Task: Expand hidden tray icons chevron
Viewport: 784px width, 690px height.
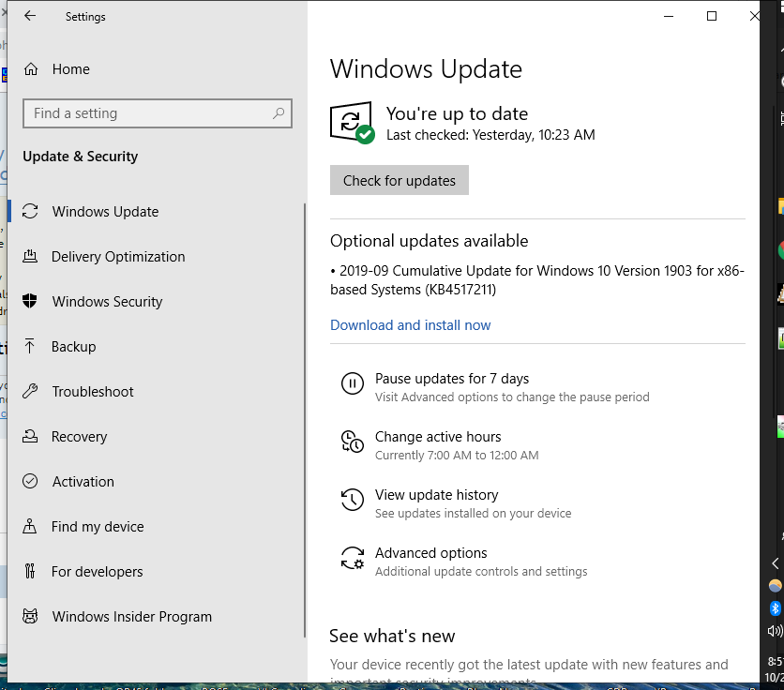Action: (775, 563)
